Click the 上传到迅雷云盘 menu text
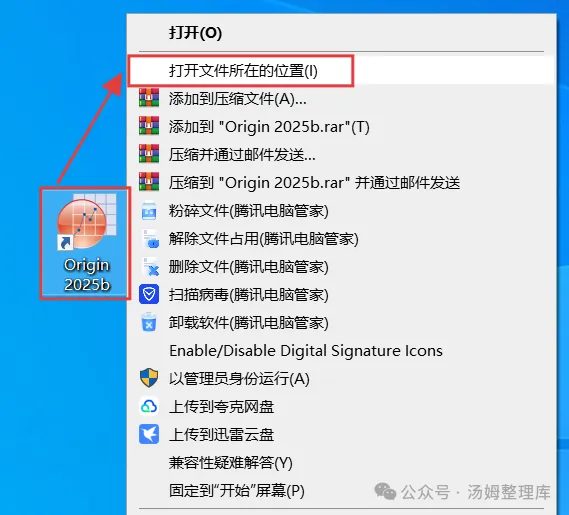Screen dimensions: 569x515 (221, 434)
